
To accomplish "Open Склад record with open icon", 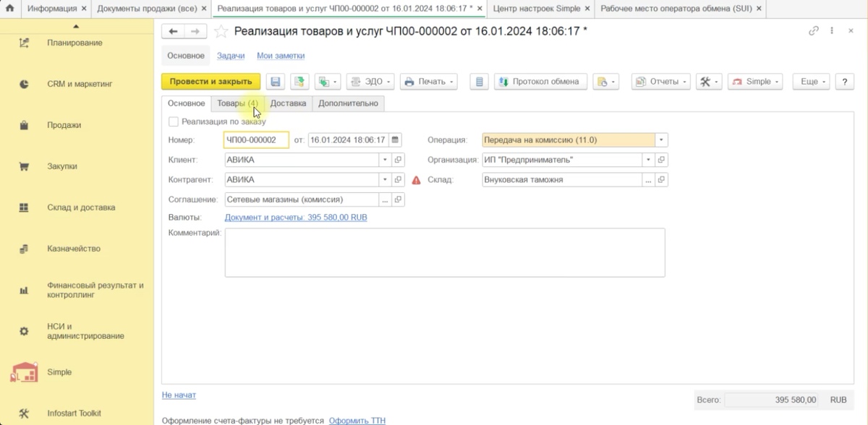I will point(661,179).
